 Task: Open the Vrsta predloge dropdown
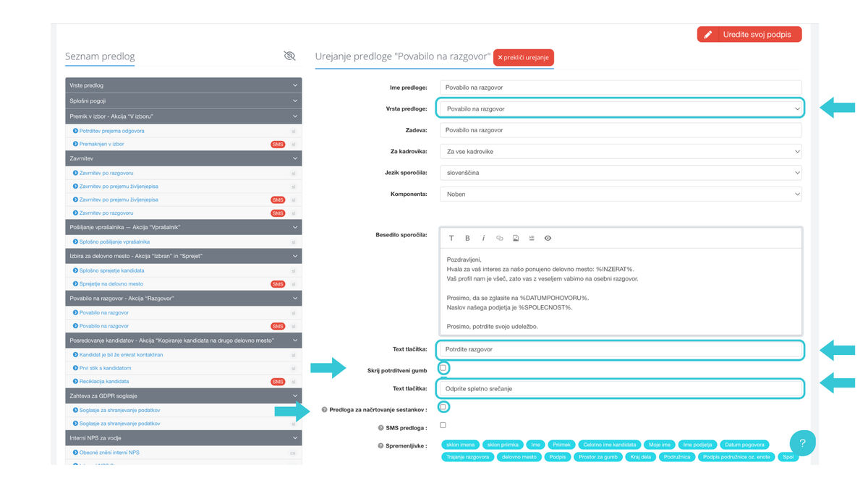pos(620,108)
